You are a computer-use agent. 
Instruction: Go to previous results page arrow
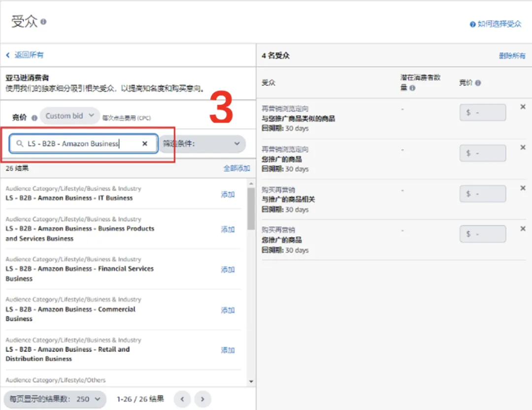tap(182, 399)
